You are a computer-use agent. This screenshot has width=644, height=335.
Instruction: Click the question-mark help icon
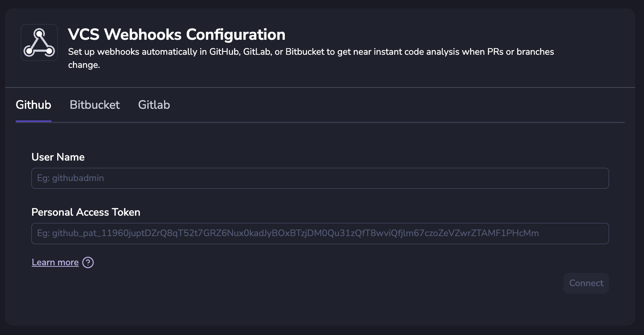[x=88, y=262]
